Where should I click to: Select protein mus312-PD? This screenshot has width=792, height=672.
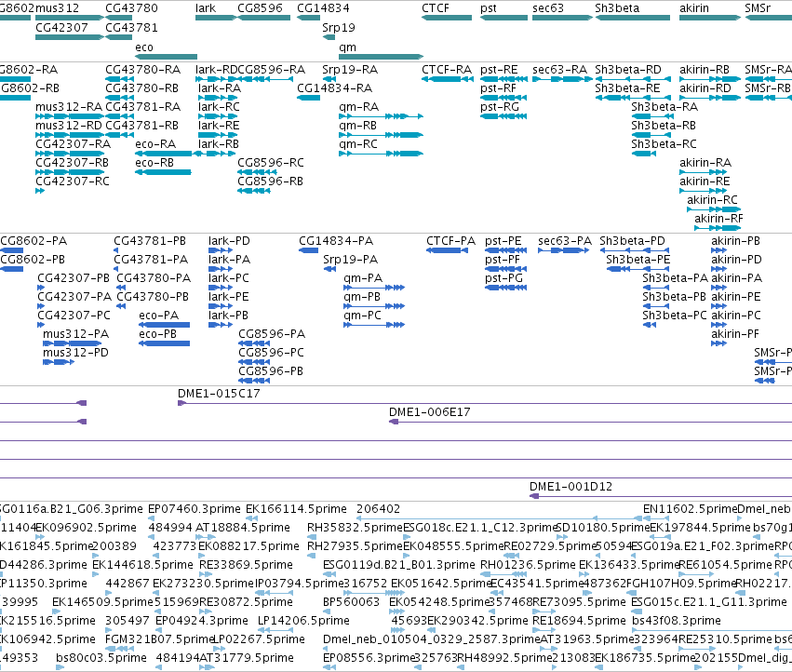(x=75, y=352)
